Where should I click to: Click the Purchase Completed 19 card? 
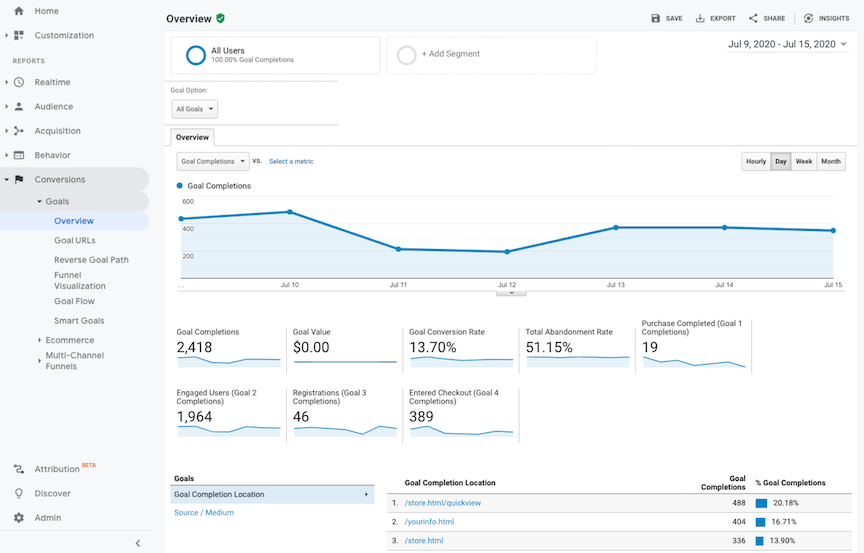(x=693, y=345)
